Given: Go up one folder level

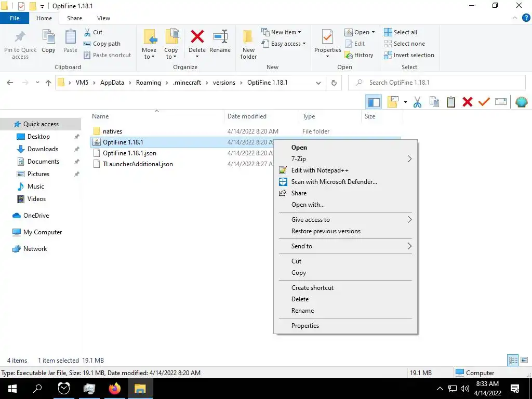Looking at the screenshot, I should pos(48,83).
